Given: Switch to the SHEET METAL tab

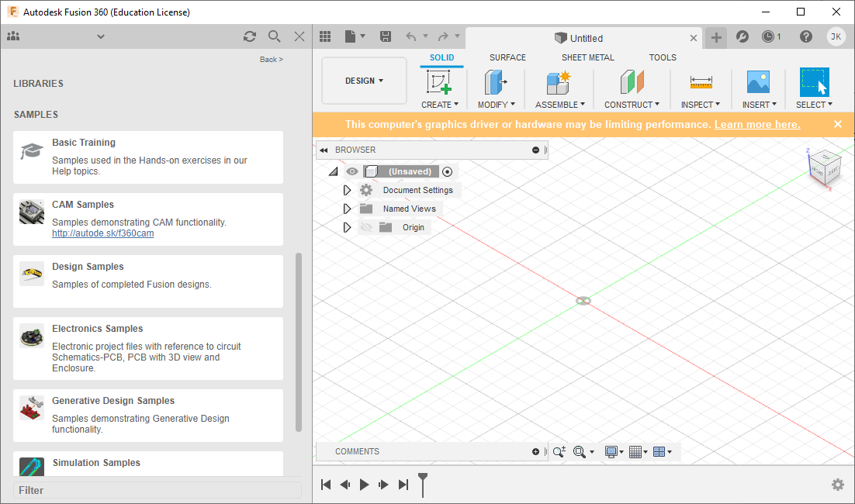Looking at the screenshot, I should click(588, 57).
